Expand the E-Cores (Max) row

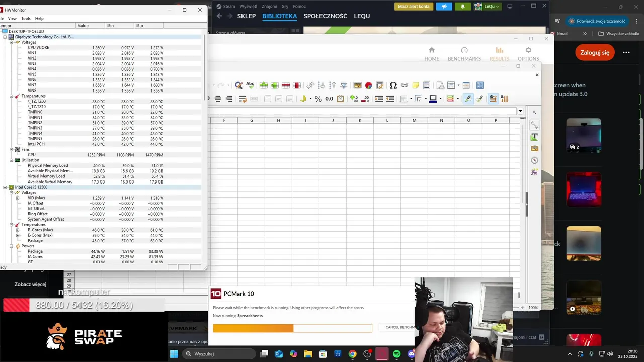18,235
